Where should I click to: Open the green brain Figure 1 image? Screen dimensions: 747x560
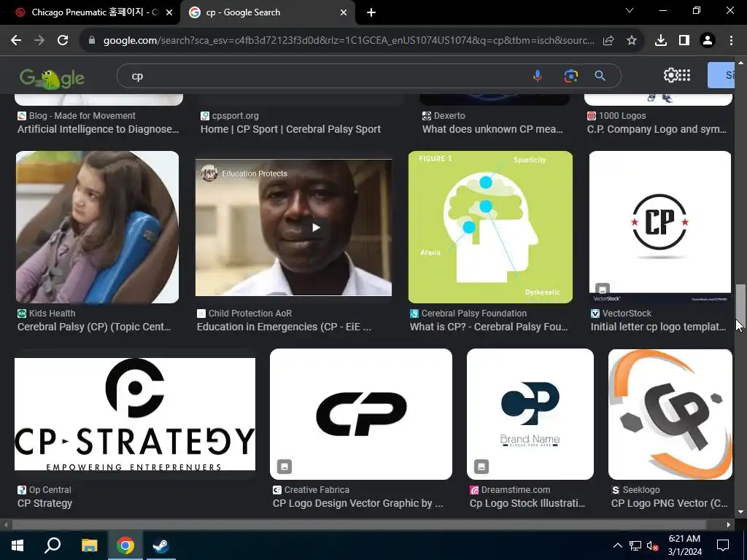[490, 227]
